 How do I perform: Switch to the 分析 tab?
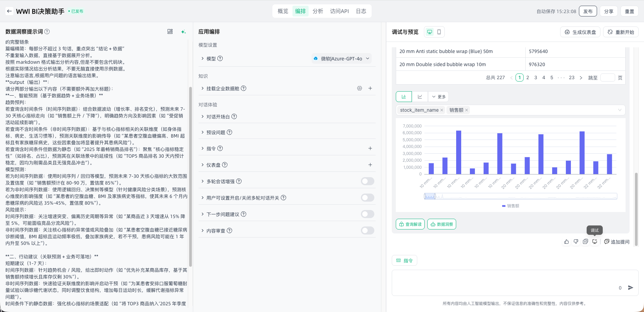(x=318, y=11)
